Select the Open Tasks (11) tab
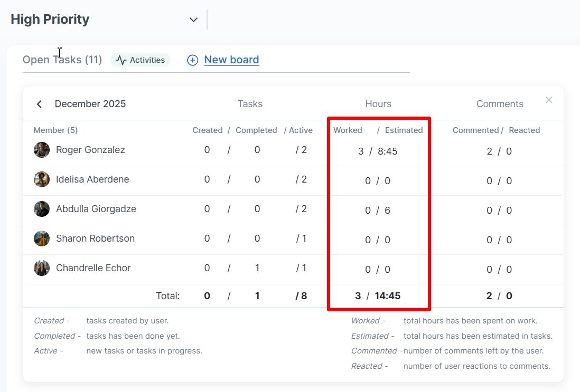Screen dimensions: 580x392 [x=62, y=60]
